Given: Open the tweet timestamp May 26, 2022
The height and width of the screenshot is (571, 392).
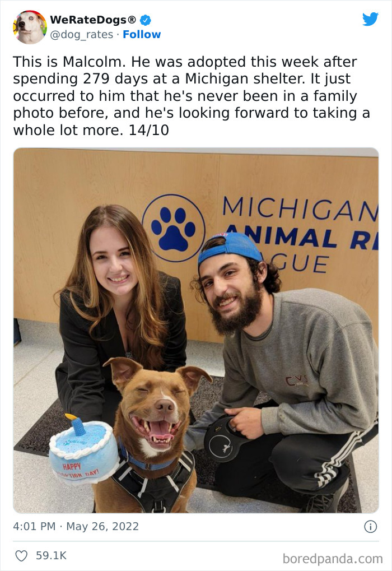Looking at the screenshot, I should [76, 527].
